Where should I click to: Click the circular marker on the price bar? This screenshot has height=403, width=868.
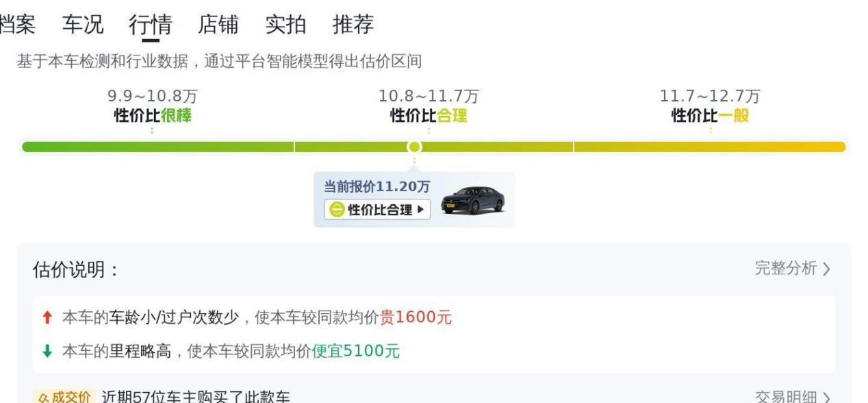414,147
